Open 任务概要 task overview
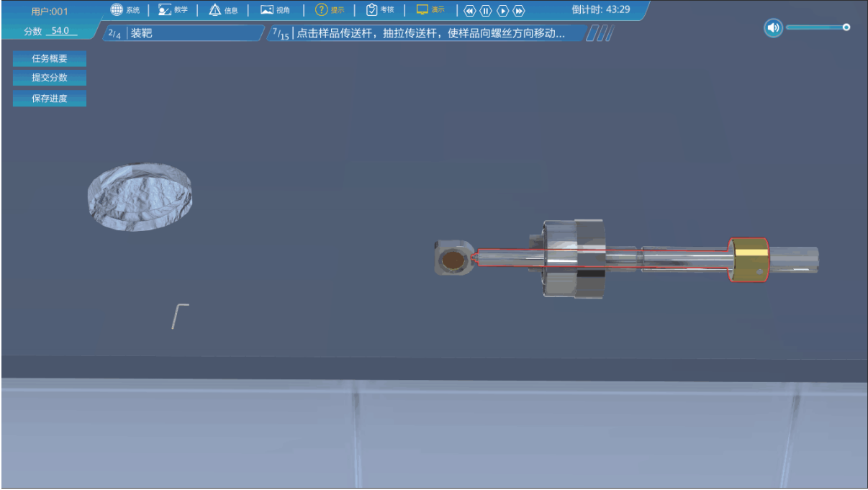This screenshot has height=490, width=868. click(50, 59)
